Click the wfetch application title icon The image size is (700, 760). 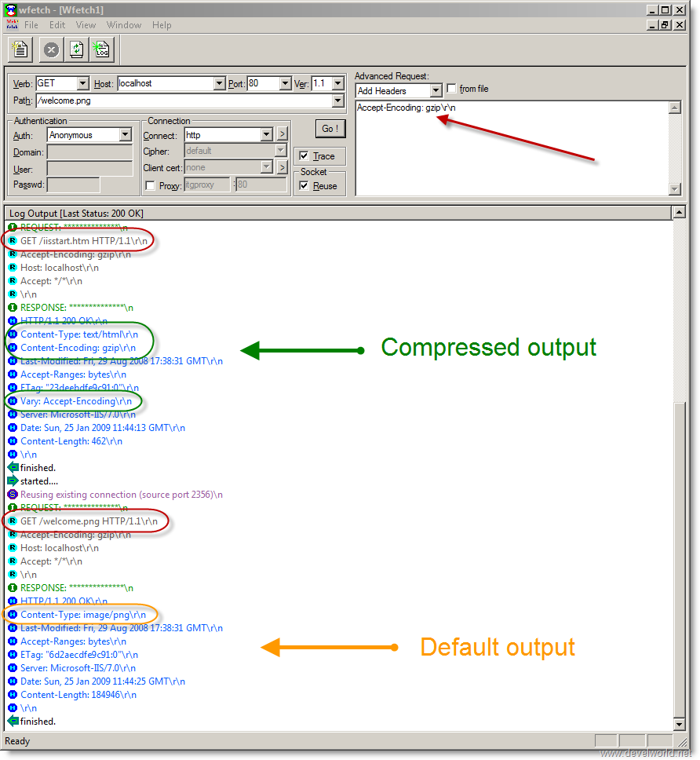point(10,9)
